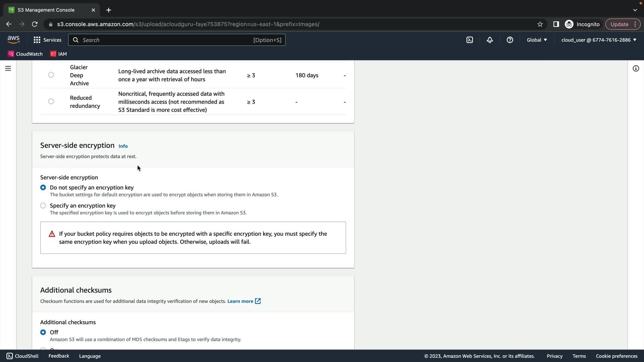644x362 pixels.
Task: Open the notifications bell
Action: pyautogui.click(x=490, y=40)
